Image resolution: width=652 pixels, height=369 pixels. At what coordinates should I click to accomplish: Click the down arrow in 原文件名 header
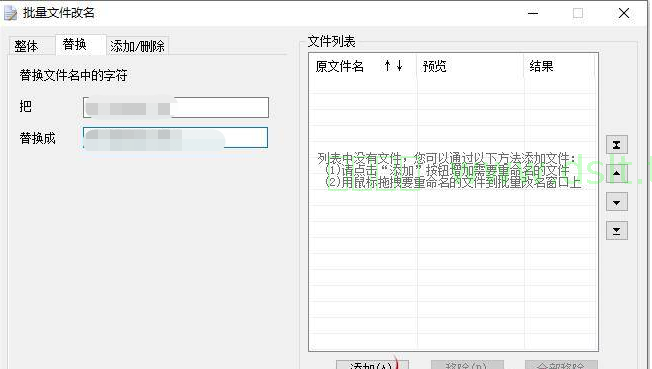(x=400, y=65)
